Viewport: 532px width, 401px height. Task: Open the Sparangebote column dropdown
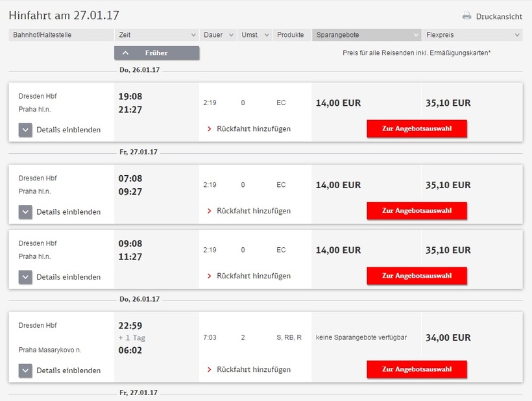367,35
